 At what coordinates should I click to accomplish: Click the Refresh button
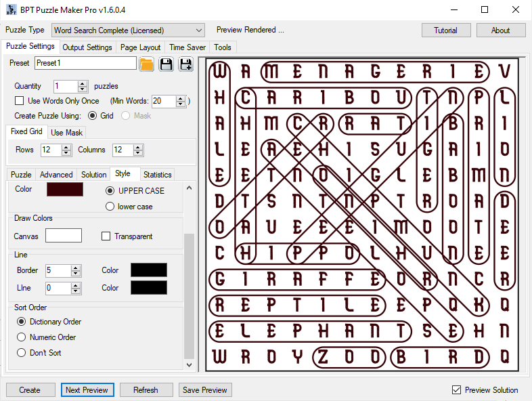tap(146, 389)
